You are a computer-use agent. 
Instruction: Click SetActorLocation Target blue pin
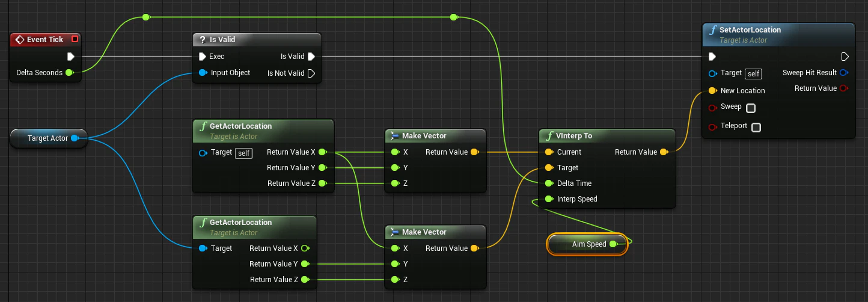tap(712, 73)
